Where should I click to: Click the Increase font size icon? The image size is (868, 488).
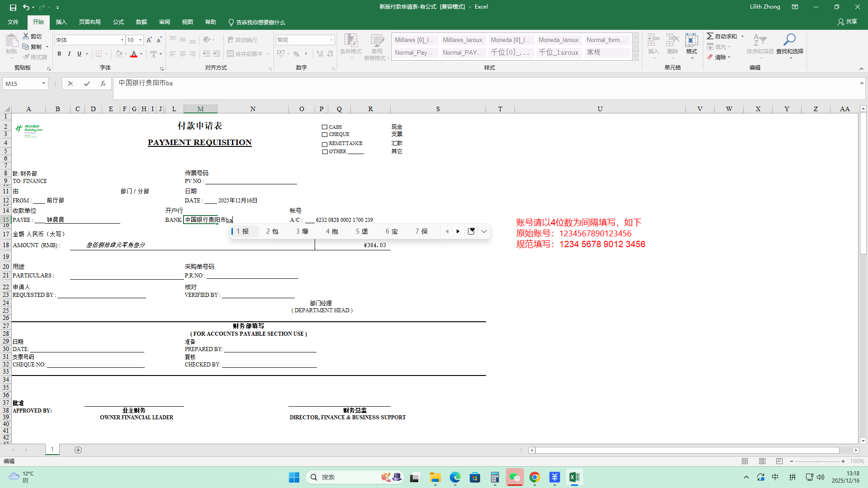(149, 40)
